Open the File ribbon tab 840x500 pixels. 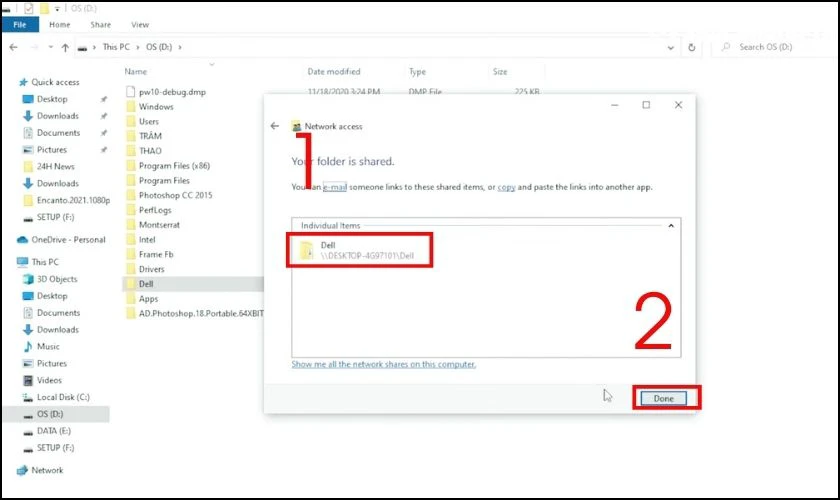pos(20,25)
